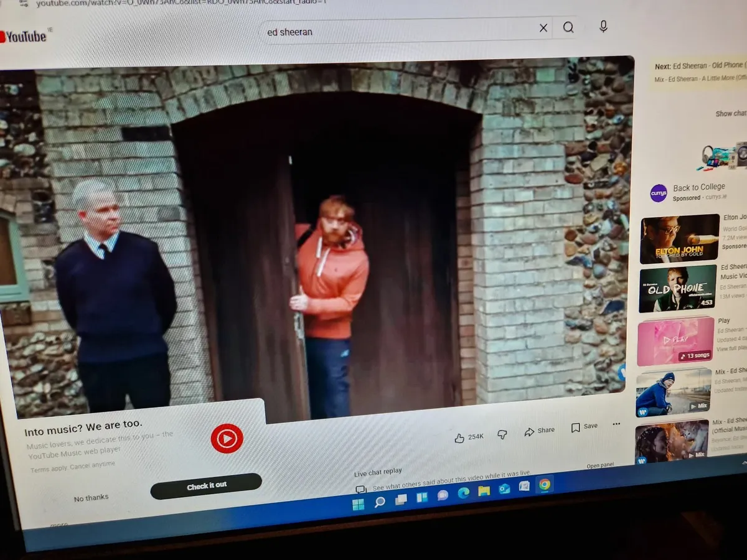Share this video
The height and width of the screenshot is (560, 747).
click(x=539, y=431)
